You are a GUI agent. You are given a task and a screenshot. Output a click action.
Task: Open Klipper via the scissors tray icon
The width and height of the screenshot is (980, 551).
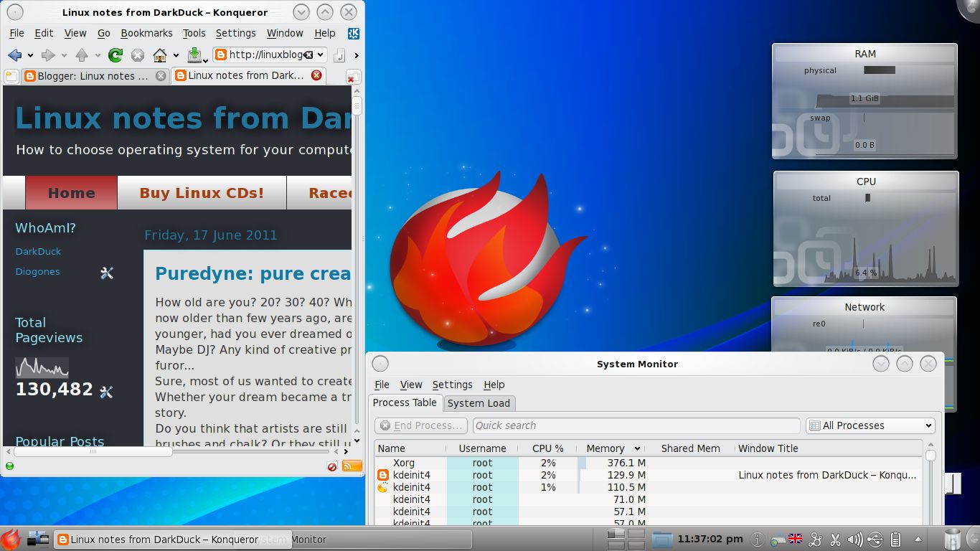pyautogui.click(x=834, y=539)
